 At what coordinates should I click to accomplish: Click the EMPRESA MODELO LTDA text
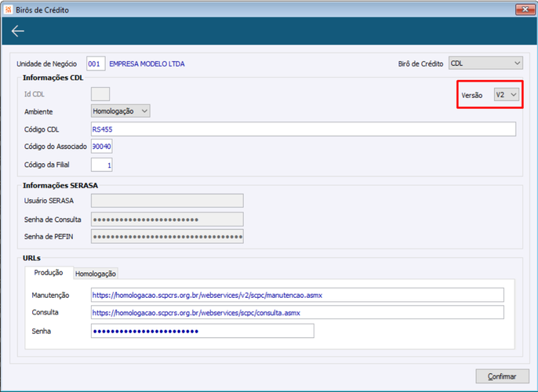click(x=147, y=64)
